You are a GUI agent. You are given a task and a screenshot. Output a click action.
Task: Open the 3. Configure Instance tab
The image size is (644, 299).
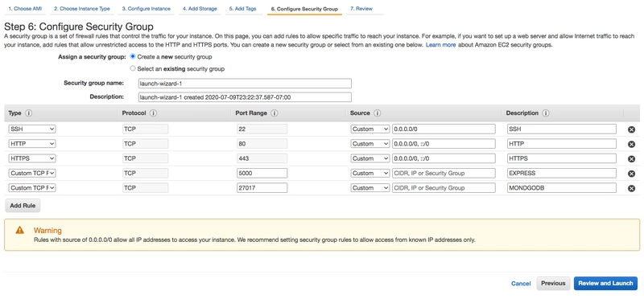pyautogui.click(x=147, y=9)
